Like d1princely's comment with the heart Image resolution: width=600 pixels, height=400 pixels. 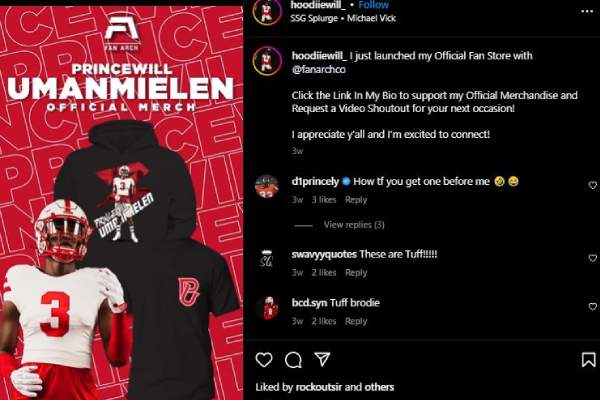592,185
